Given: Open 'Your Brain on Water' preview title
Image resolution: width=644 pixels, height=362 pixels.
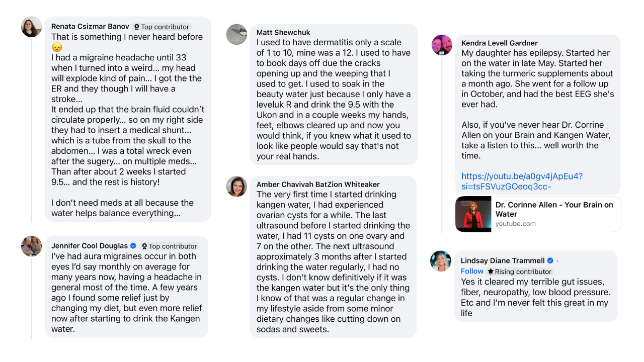Looking at the screenshot, I should click(x=554, y=209).
